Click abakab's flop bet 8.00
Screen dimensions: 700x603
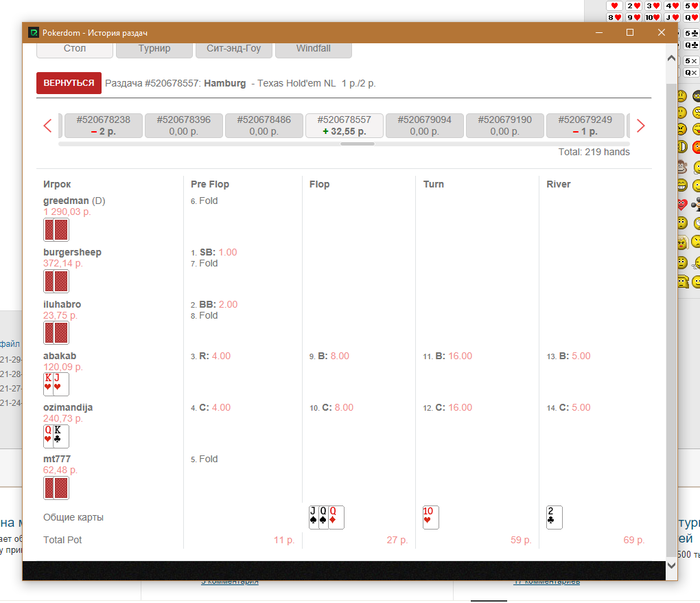340,356
